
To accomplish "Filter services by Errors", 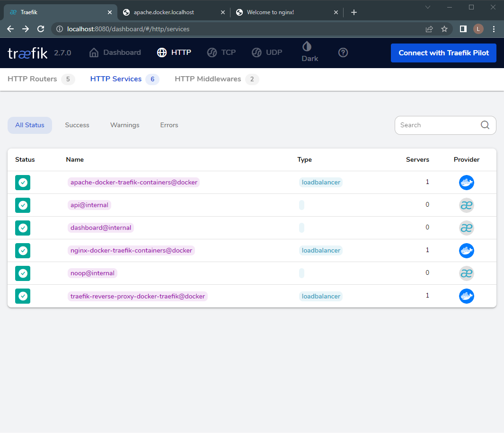I will click(169, 125).
